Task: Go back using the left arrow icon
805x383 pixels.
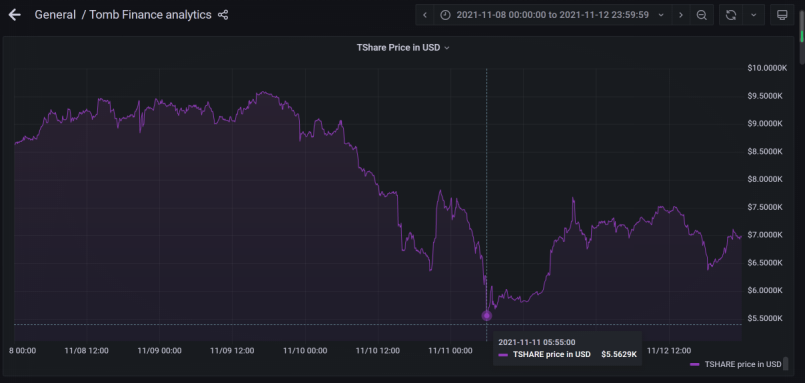Action: click(14, 15)
